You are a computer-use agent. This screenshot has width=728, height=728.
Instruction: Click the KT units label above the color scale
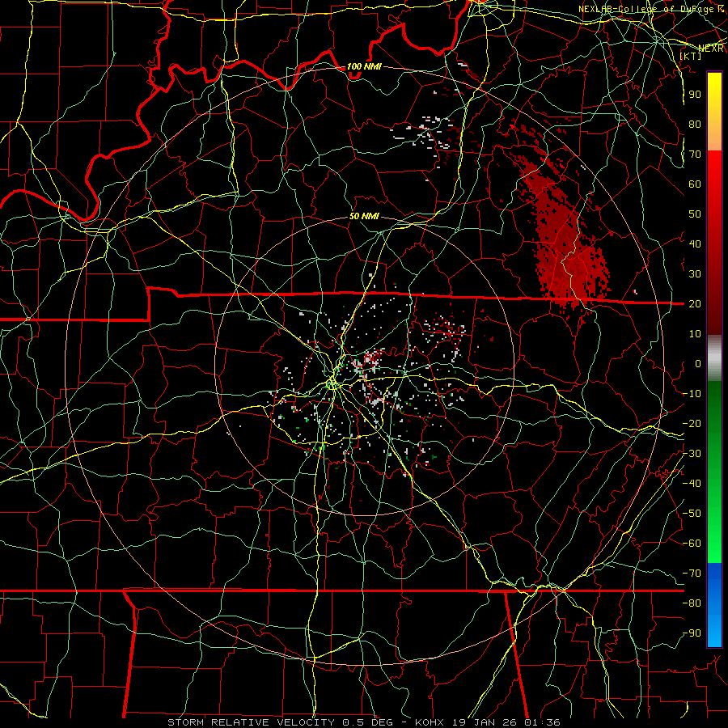click(691, 56)
